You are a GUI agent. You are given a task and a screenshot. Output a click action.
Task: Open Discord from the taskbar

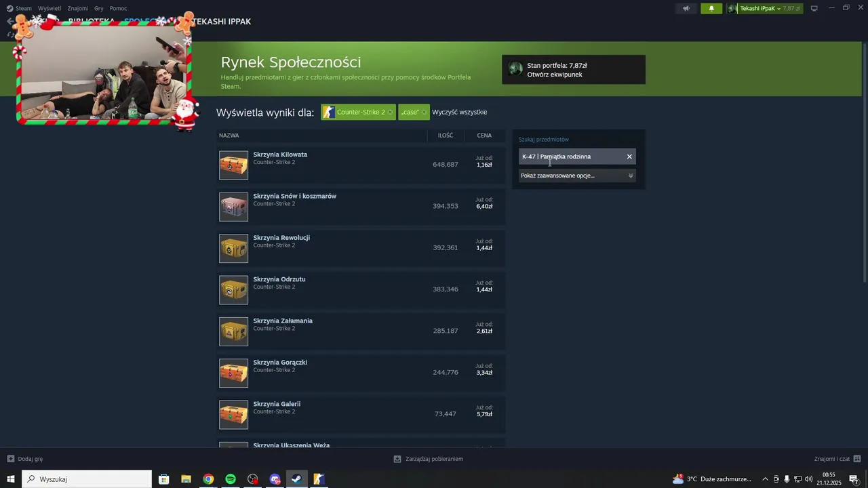click(275, 479)
